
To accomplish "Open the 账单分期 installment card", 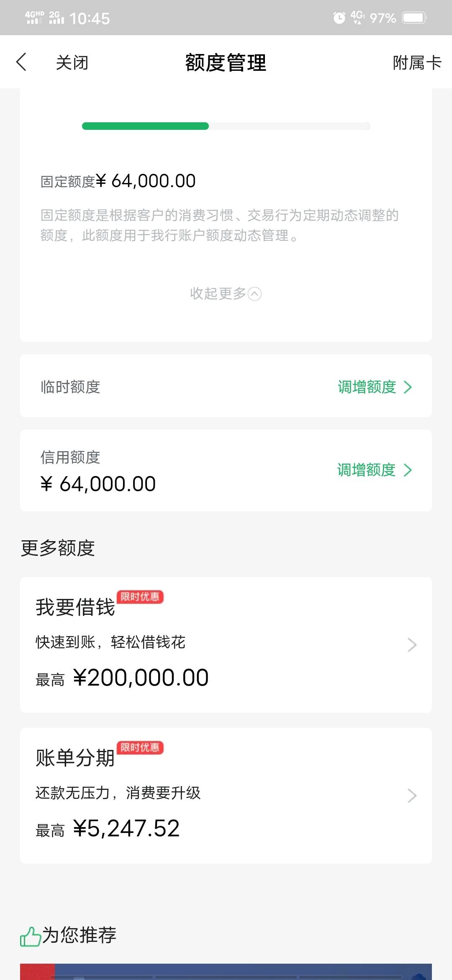I will (x=226, y=796).
